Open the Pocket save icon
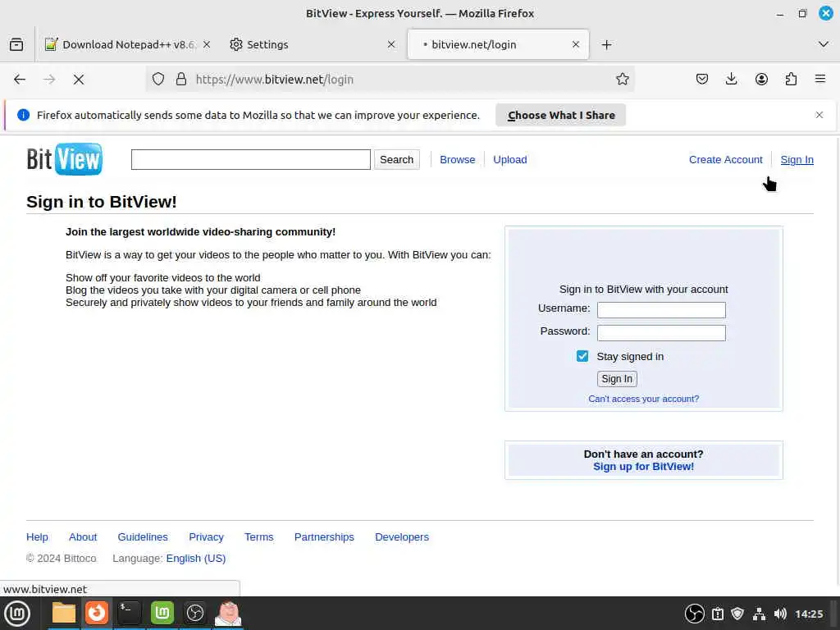 coord(702,80)
